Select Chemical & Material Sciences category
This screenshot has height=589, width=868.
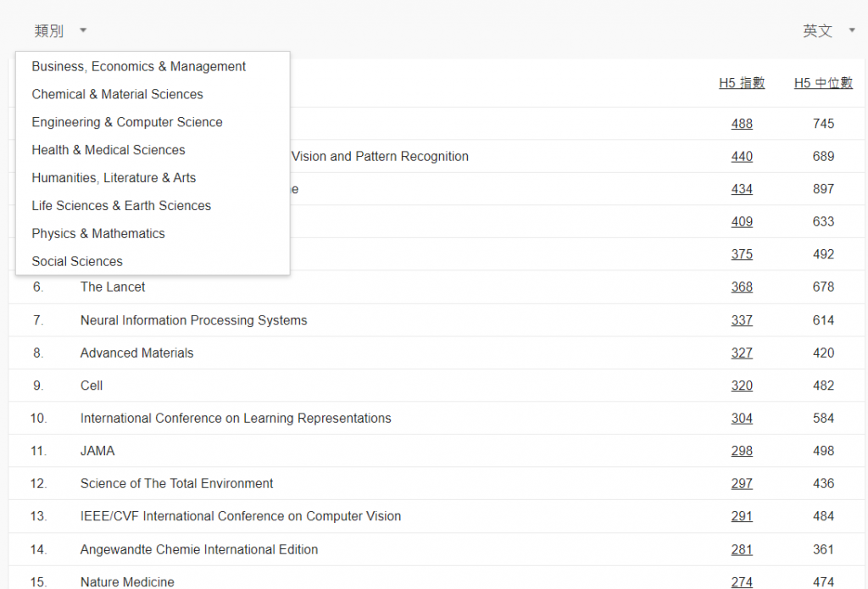pyautogui.click(x=153, y=94)
